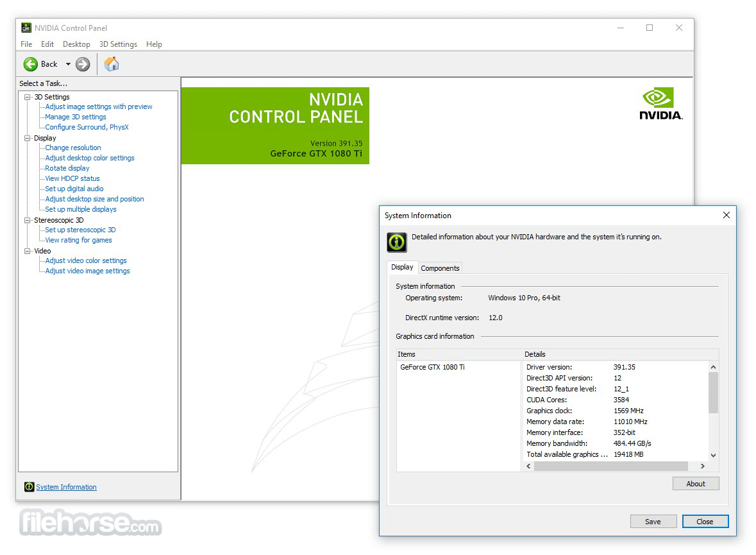Collapse the 3D Settings tree node

coord(28,97)
